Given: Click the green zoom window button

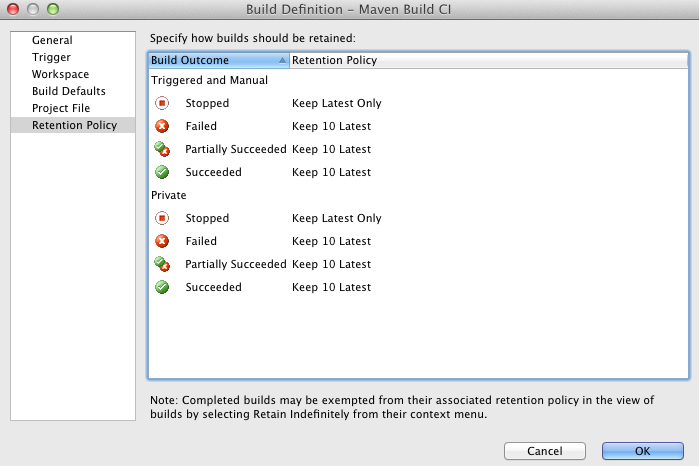Looking at the screenshot, I should coord(53,9).
